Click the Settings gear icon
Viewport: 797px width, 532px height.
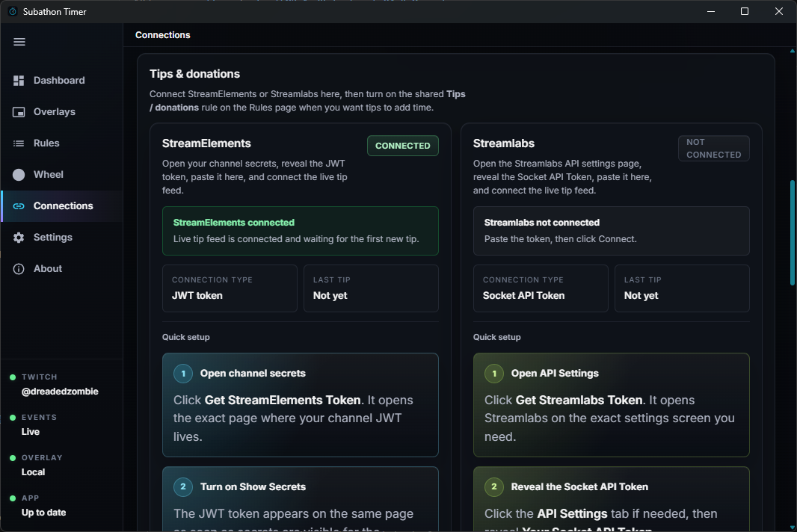[19, 238]
